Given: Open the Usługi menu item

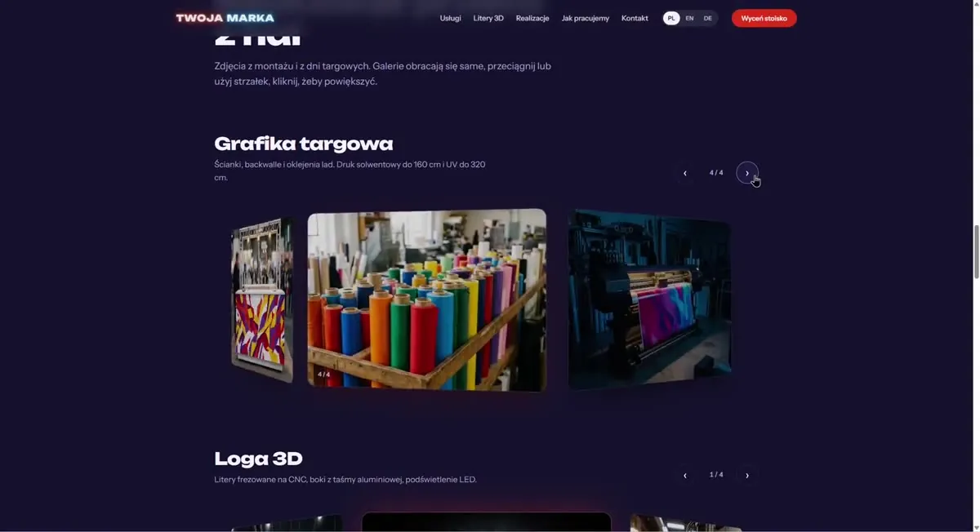Looking at the screenshot, I should tap(450, 18).
